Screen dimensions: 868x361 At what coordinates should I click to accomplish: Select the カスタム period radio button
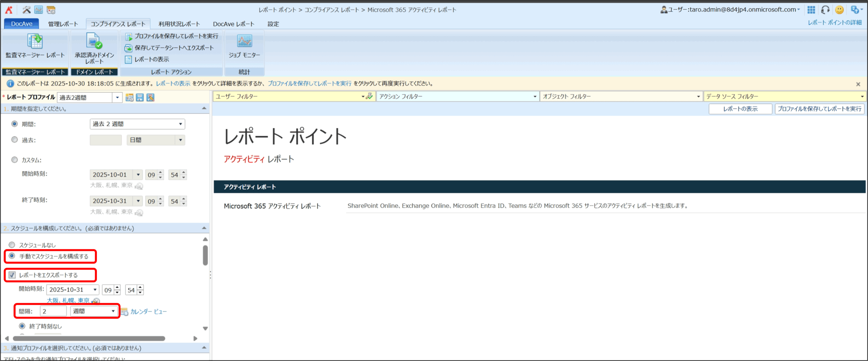pyautogui.click(x=15, y=160)
